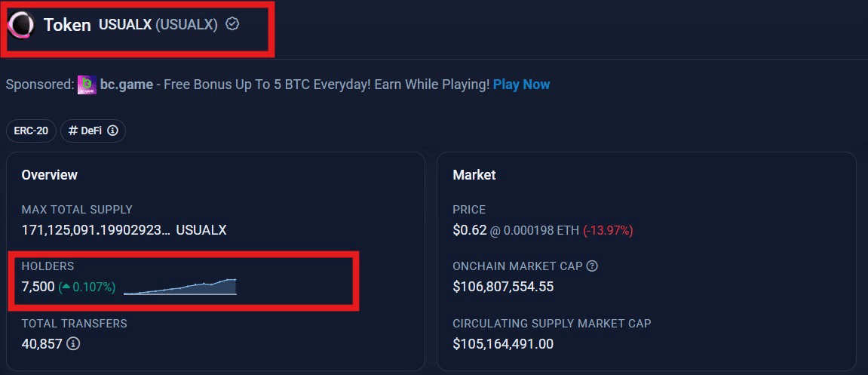Image resolution: width=868 pixels, height=375 pixels.
Task: Click the $106,807,554.55 onchain market cap
Action: click(503, 287)
